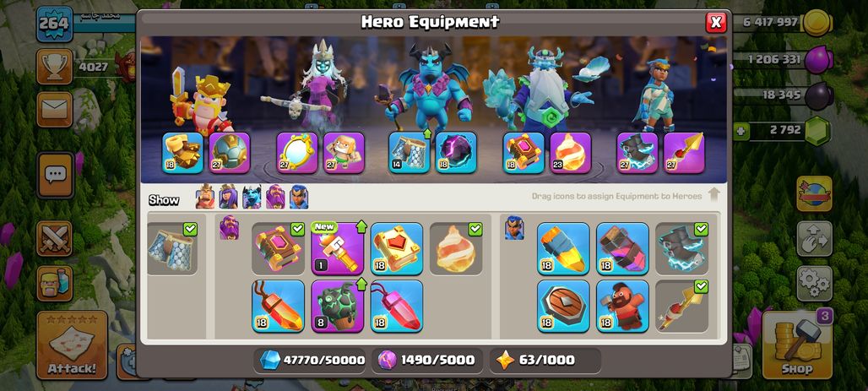Click Minion Prince's upgradable level 14 equipment
The height and width of the screenshot is (391, 868).
[409, 152]
